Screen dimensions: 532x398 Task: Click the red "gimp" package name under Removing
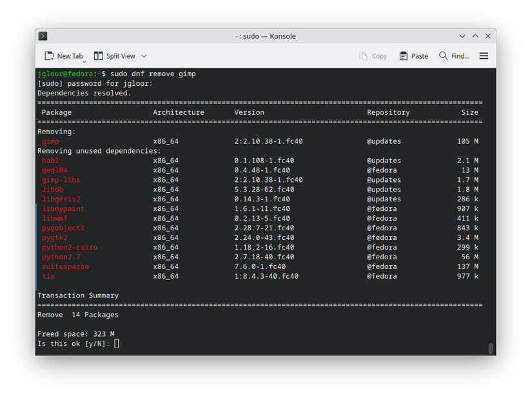click(x=50, y=141)
